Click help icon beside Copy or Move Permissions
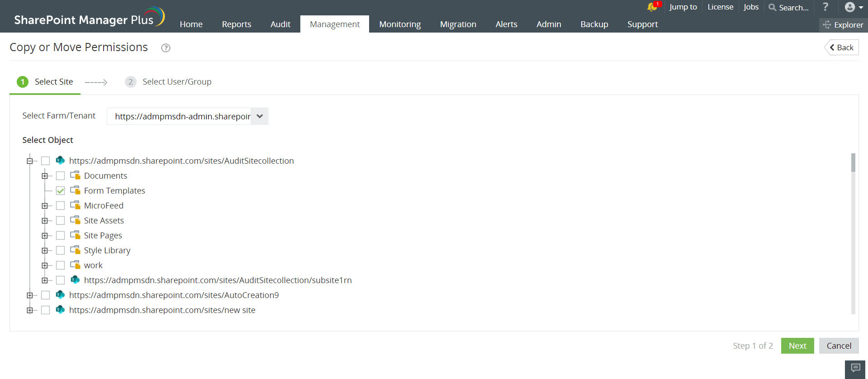The width and height of the screenshot is (868, 379). click(166, 48)
